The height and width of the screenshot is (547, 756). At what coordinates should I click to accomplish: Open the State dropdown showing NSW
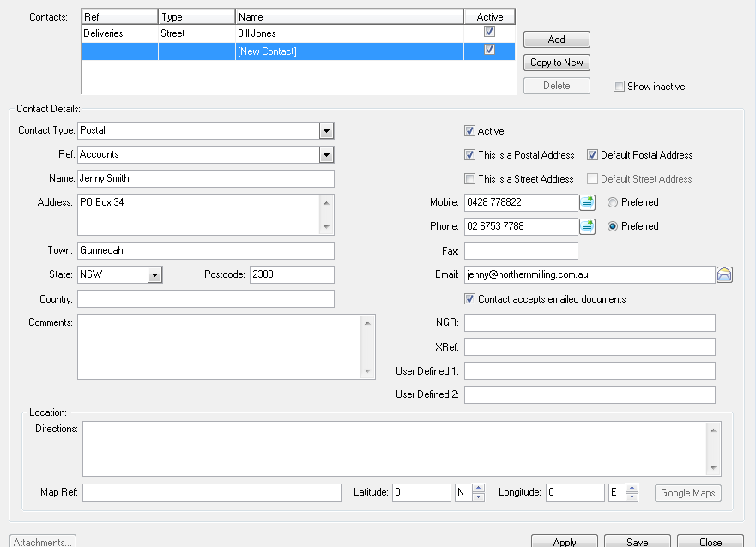tap(154, 275)
